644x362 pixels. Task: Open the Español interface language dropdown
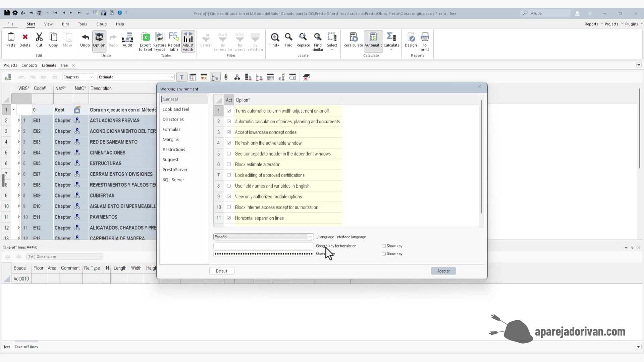pos(263,237)
